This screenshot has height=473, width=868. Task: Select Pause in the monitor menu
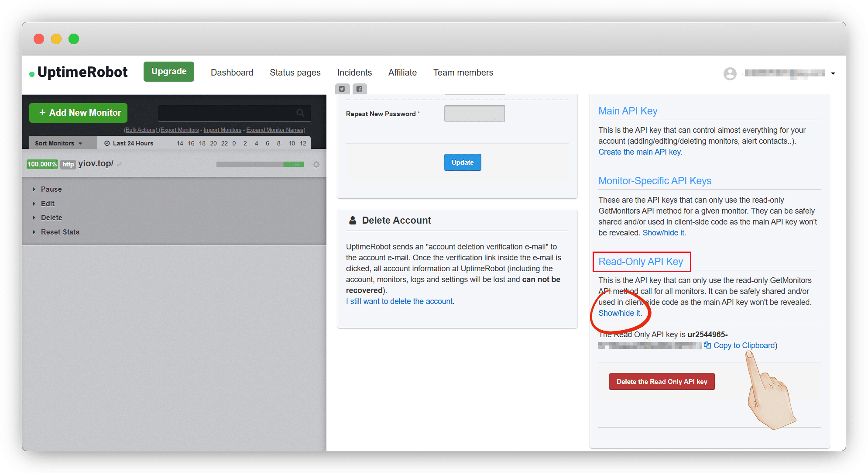coord(51,189)
